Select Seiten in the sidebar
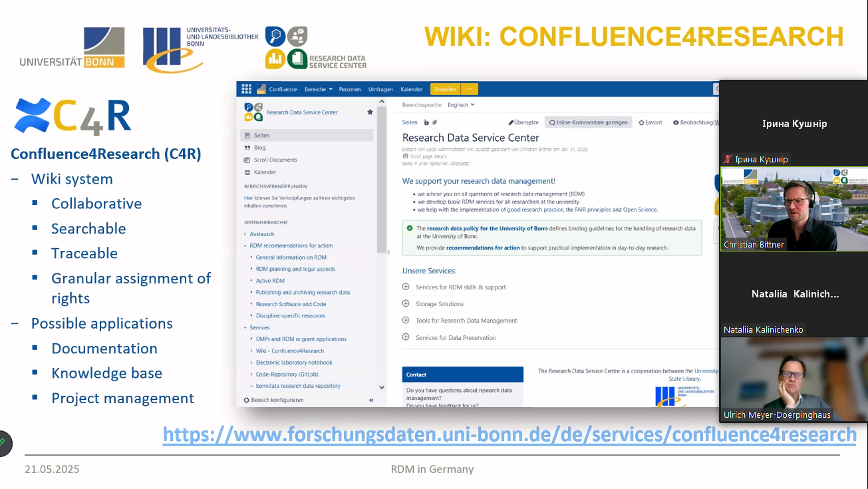The image size is (868, 489). point(307,135)
